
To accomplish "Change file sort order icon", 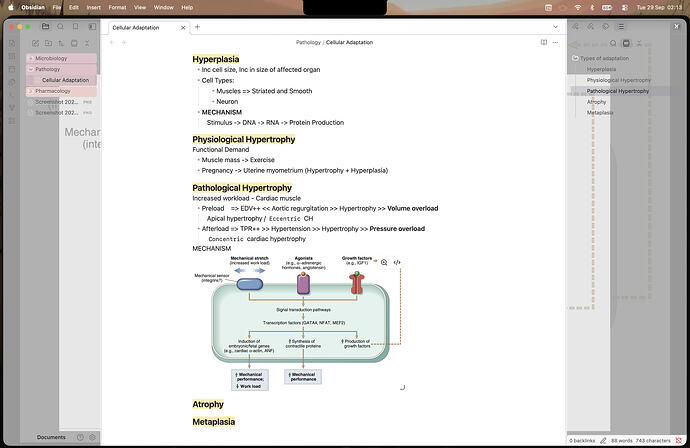I will coord(61,43).
